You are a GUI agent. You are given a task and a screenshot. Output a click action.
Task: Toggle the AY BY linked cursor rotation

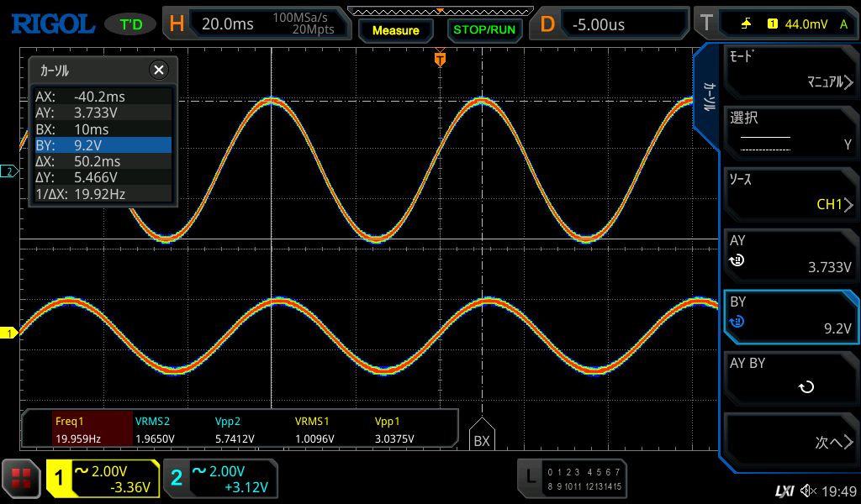[x=790, y=376]
